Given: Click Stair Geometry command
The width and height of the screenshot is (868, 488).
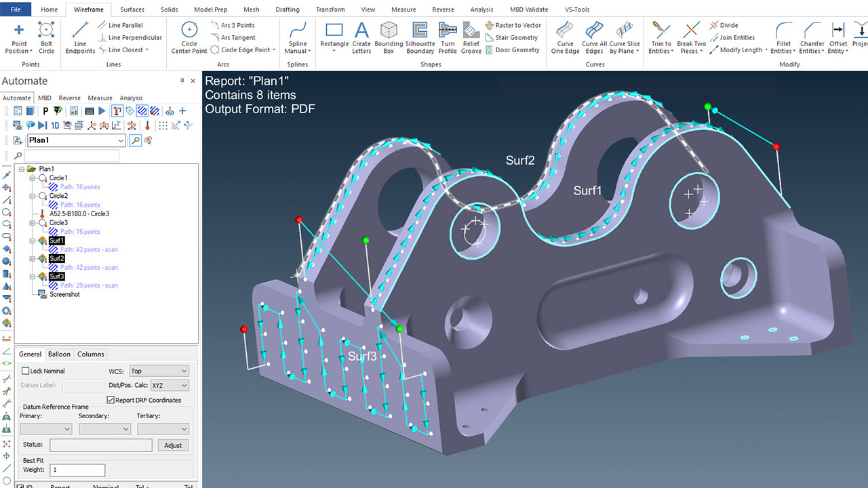Looking at the screenshot, I should (x=511, y=37).
